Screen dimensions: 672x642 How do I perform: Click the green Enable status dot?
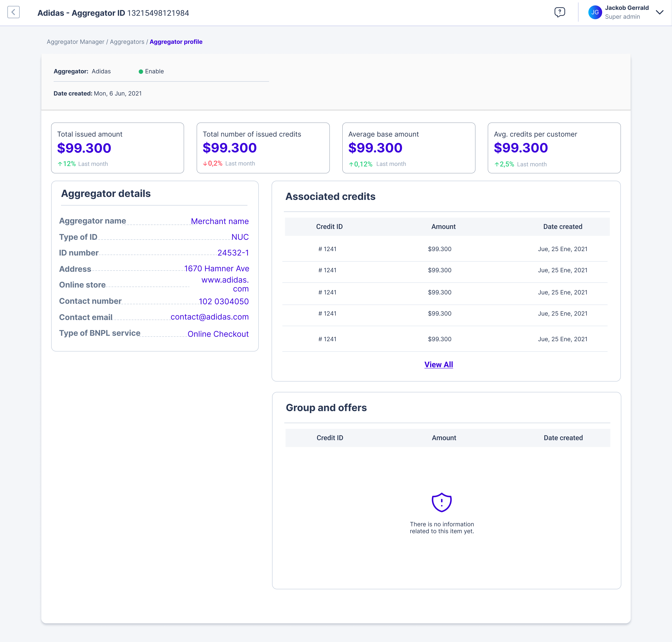pos(140,72)
